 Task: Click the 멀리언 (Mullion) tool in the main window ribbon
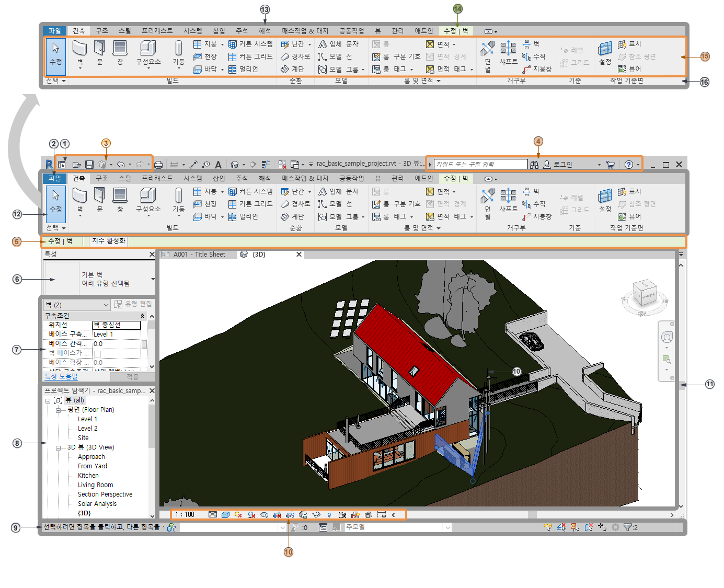[243, 216]
